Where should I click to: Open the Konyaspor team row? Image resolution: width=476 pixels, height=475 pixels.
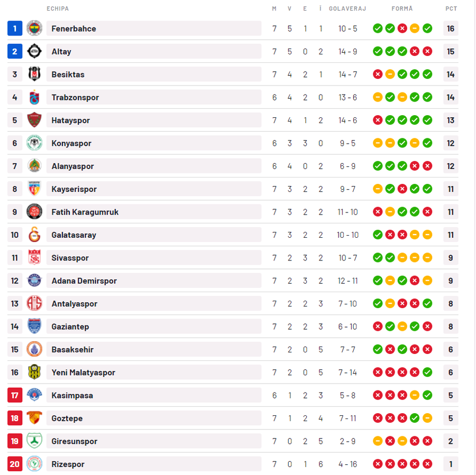[233, 143]
